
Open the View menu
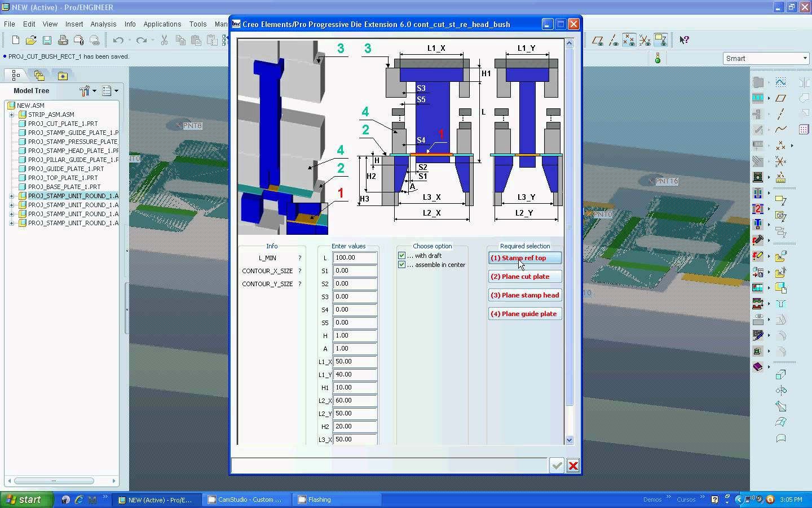pos(50,24)
